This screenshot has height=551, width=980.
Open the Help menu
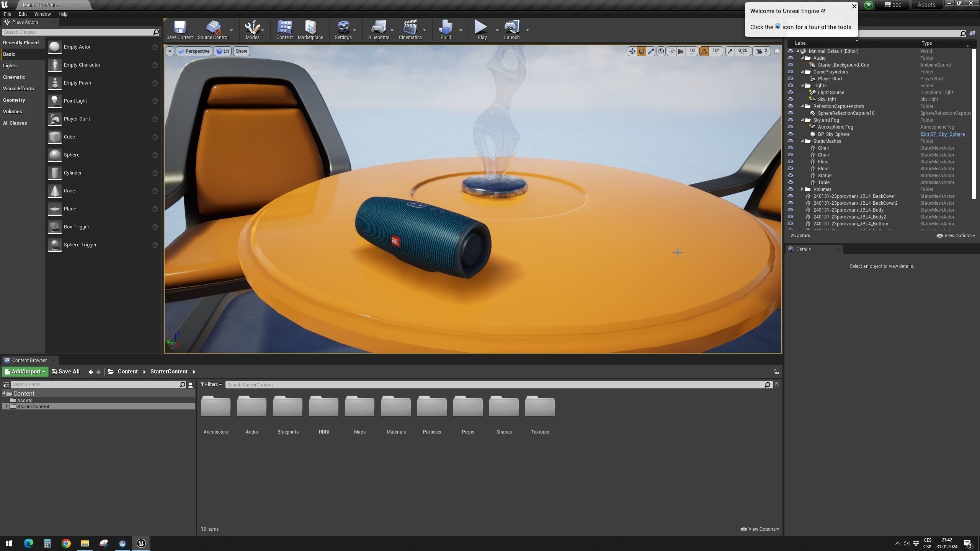[63, 14]
